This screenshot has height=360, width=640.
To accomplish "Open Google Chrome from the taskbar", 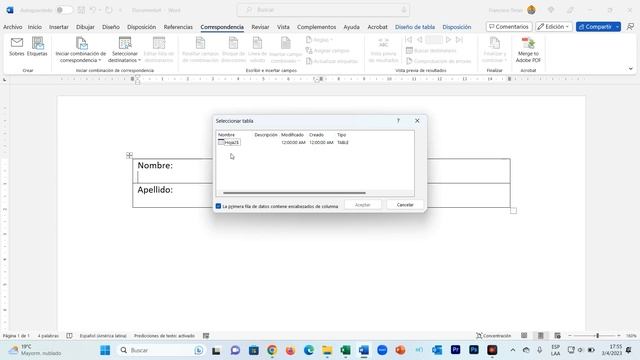I will (272, 350).
